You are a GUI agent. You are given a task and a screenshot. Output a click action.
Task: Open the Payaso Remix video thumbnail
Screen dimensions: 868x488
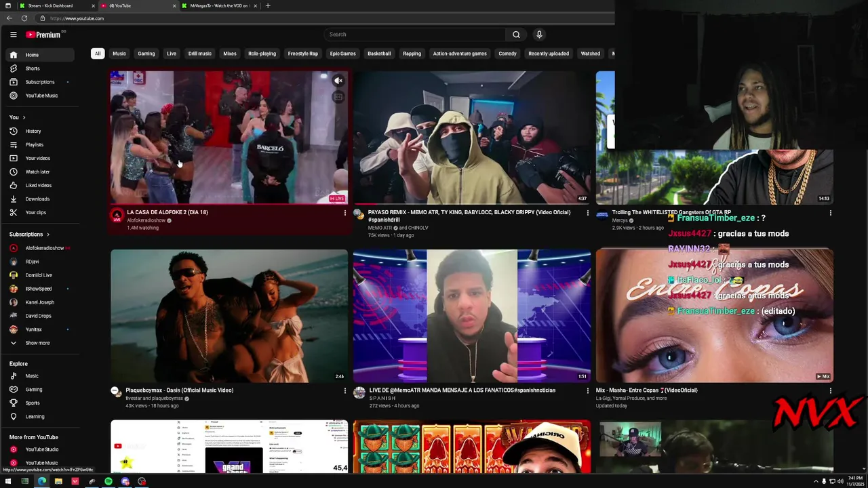[x=471, y=138]
